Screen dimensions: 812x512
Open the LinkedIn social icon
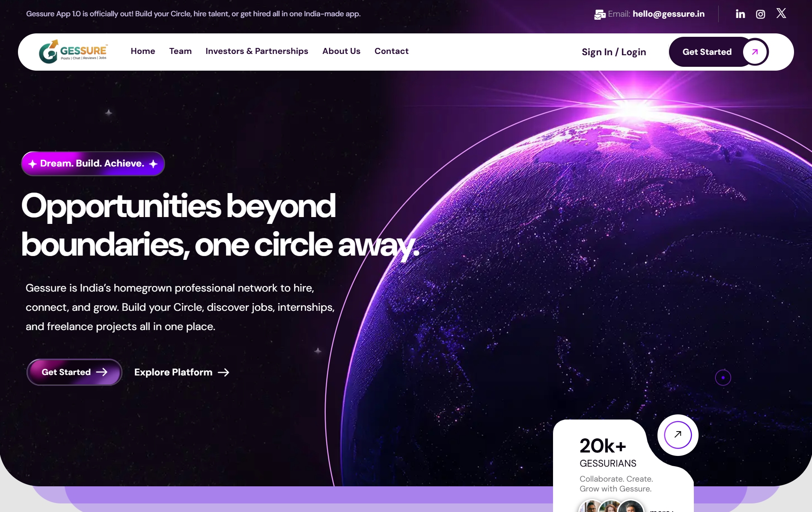[x=740, y=14]
